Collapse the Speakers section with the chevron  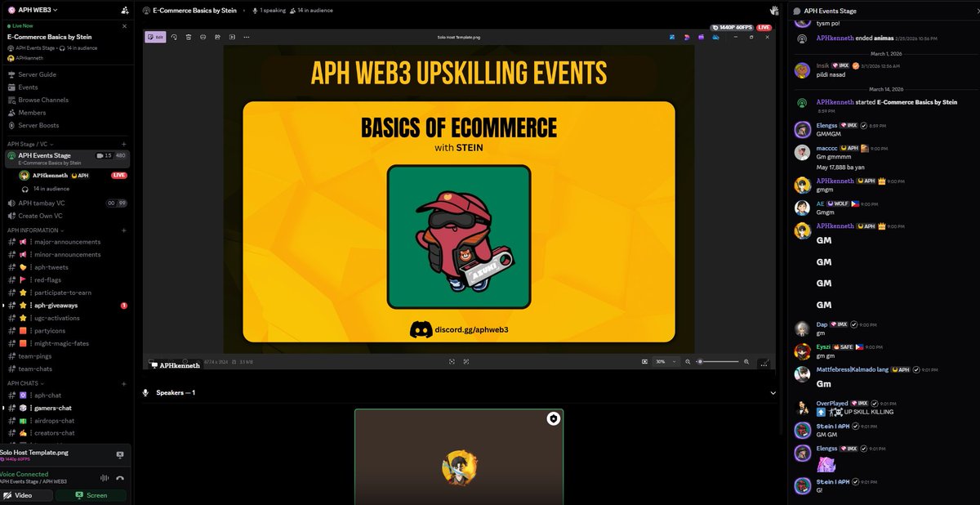pos(773,393)
